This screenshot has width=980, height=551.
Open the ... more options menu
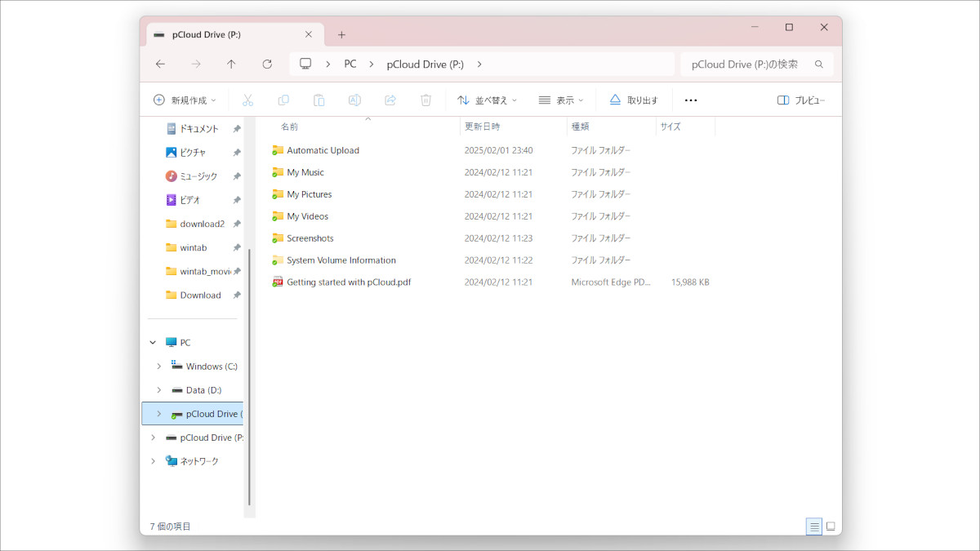[x=691, y=100]
